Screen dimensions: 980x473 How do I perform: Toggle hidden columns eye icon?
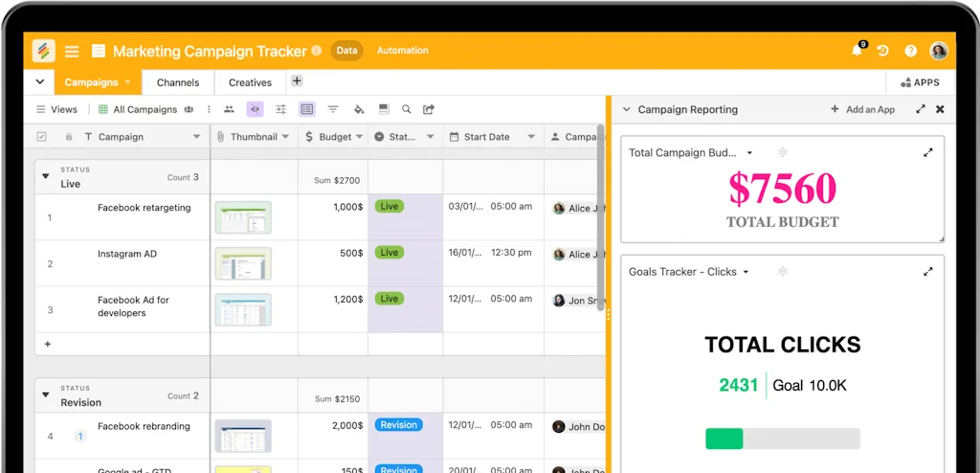click(255, 109)
